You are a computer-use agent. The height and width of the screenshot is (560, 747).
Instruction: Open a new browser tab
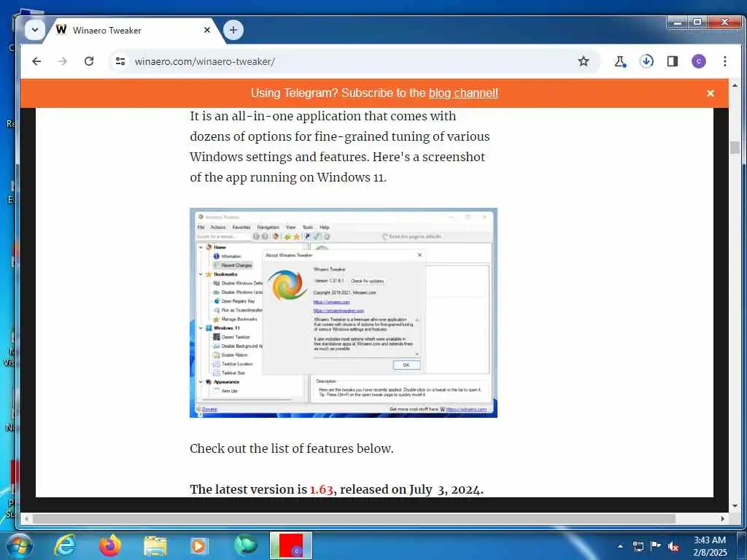[x=233, y=30]
